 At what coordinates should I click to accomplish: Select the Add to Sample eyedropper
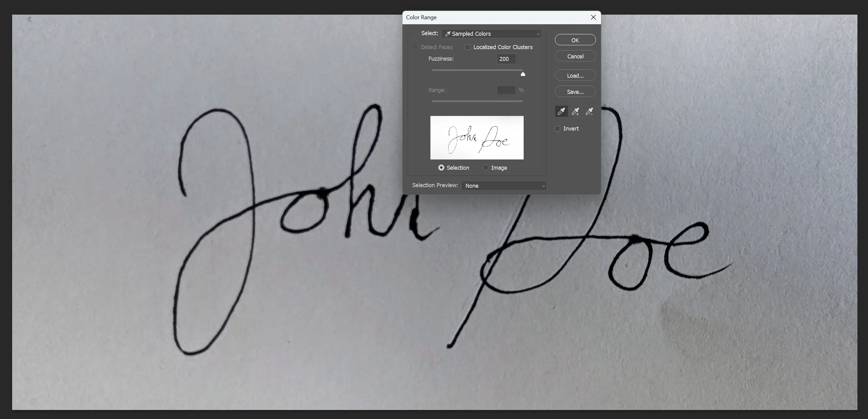point(575,111)
